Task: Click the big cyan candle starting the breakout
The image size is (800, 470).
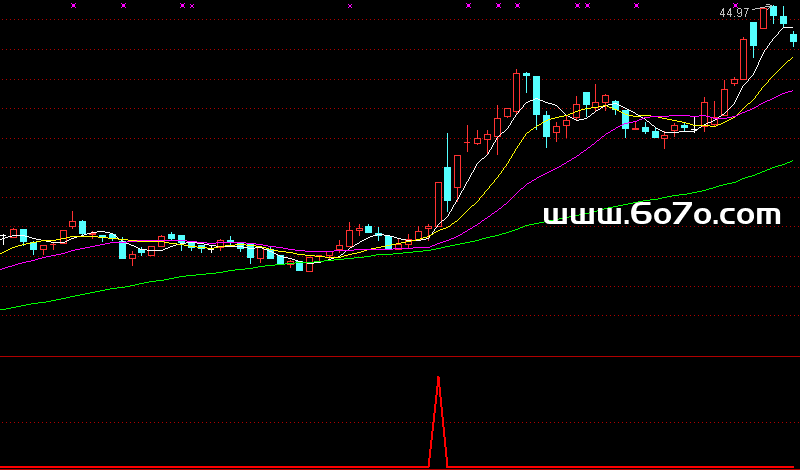Action: pos(446,185)
